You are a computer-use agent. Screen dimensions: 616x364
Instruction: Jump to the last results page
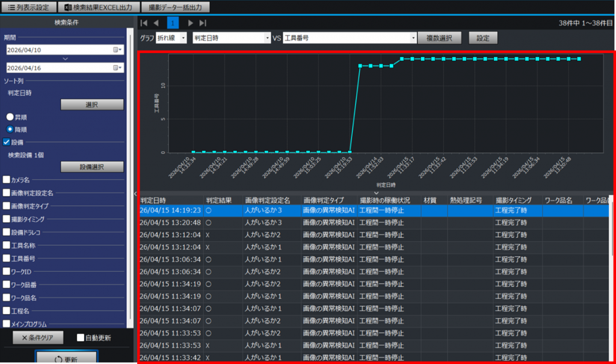203,23
